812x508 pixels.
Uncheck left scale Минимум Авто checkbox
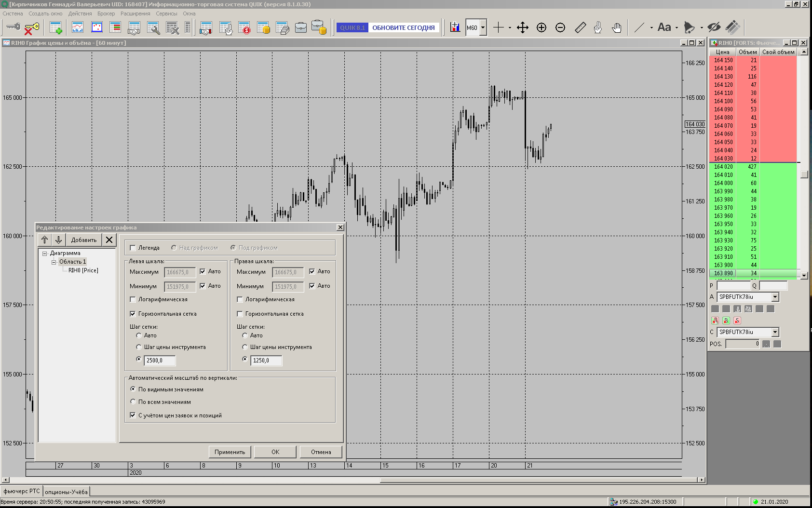[x=203, y=286]
